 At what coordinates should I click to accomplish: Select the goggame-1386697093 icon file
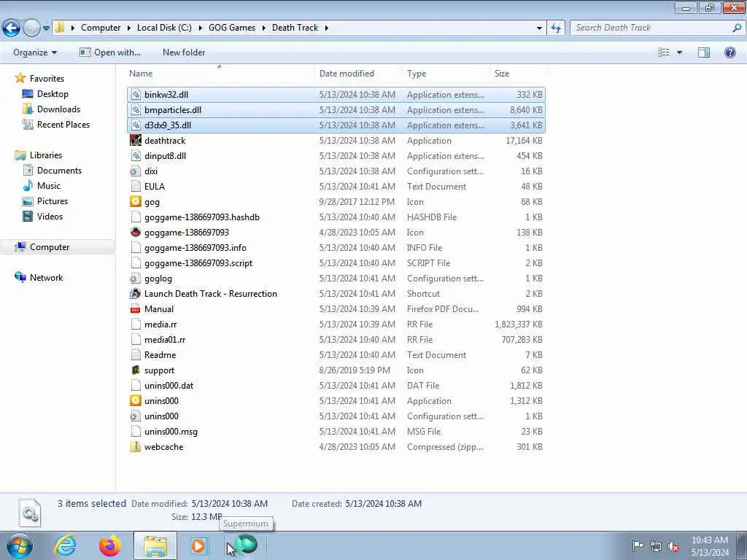tap(136, 233)
